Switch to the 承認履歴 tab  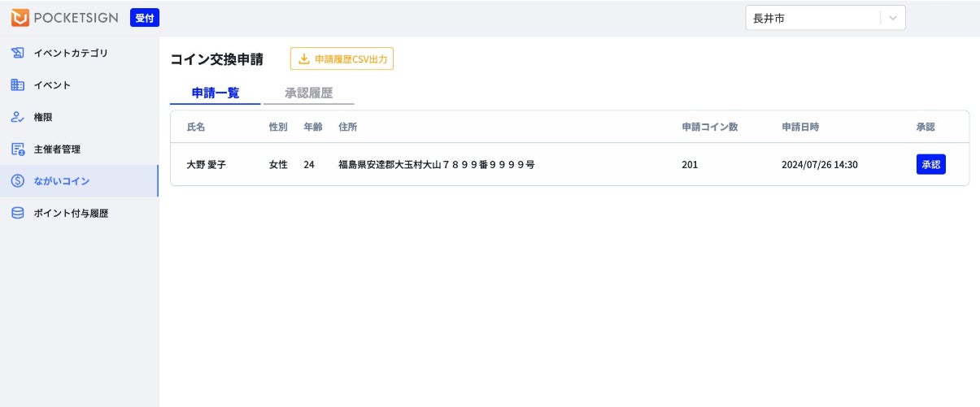pyautogui.click(x=308, y=93)
